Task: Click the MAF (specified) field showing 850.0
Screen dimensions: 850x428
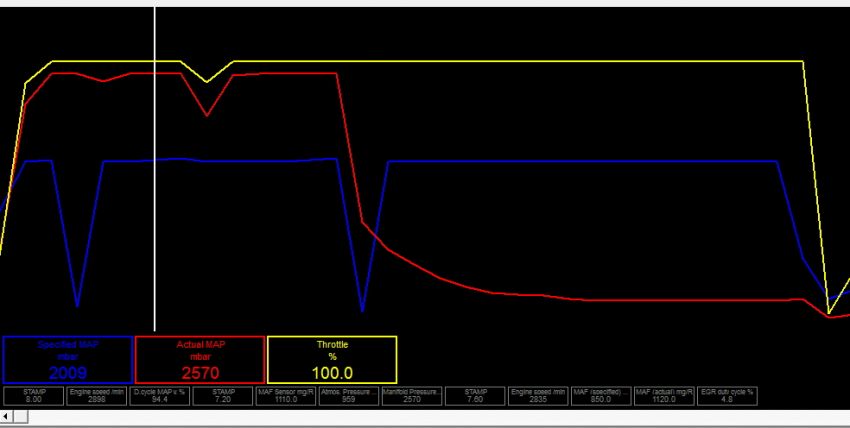Action: [x=601, y=395]
